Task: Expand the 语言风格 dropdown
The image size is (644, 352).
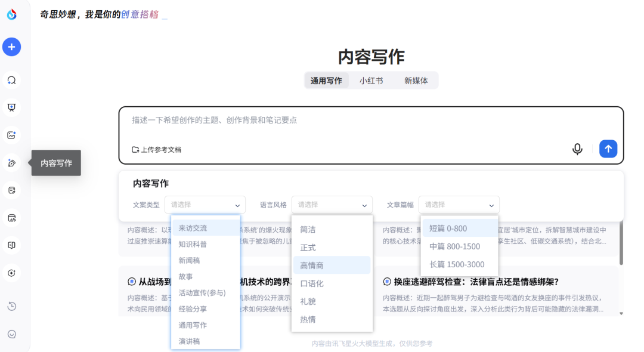Action: tap(332, 205)
